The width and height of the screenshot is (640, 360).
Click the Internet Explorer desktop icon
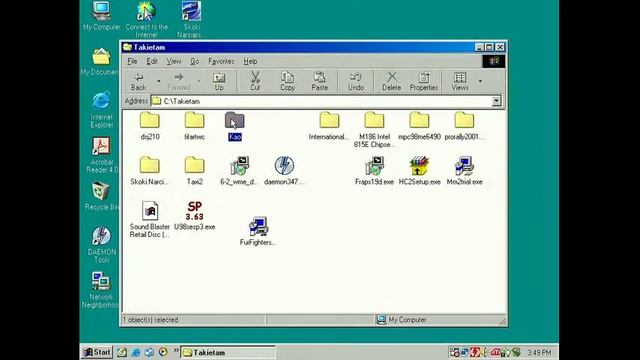(101, 110)
